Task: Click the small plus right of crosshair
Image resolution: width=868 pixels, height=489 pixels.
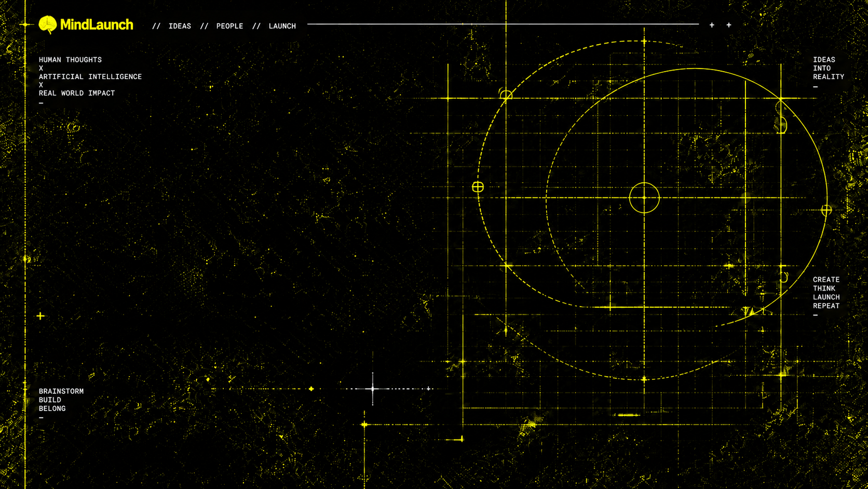Action: (429, 389)
